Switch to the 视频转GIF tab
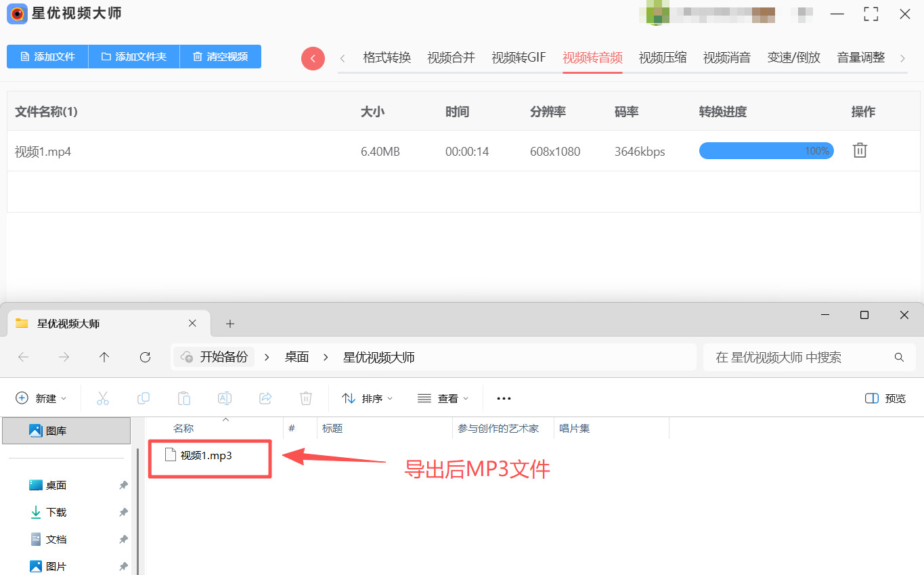Viewport: 924px width, 575px height. [519, 58]
